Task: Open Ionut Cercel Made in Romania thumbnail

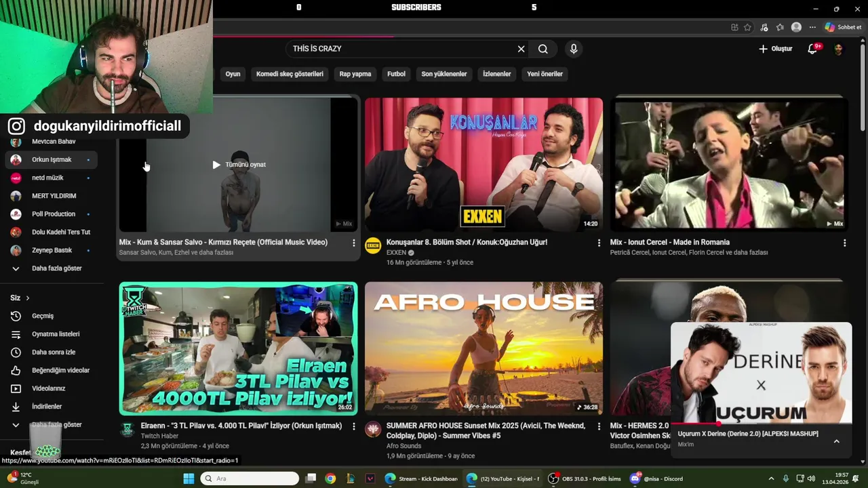Action: point(729,165)
